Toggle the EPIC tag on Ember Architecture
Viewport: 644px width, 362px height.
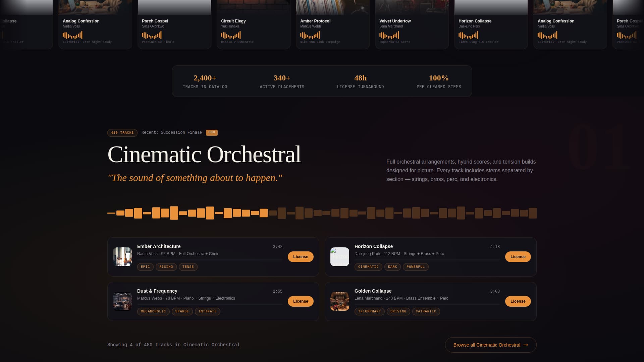[145, 267]
